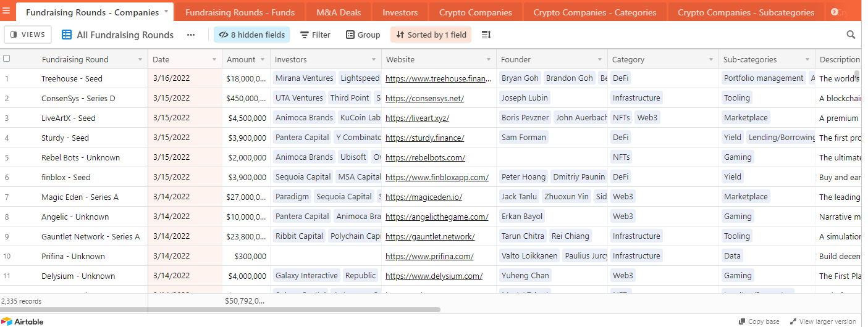The image size is (868, 327).
Task: Click the 3/16/2022 date cell
Action: [x=185, y=78]
